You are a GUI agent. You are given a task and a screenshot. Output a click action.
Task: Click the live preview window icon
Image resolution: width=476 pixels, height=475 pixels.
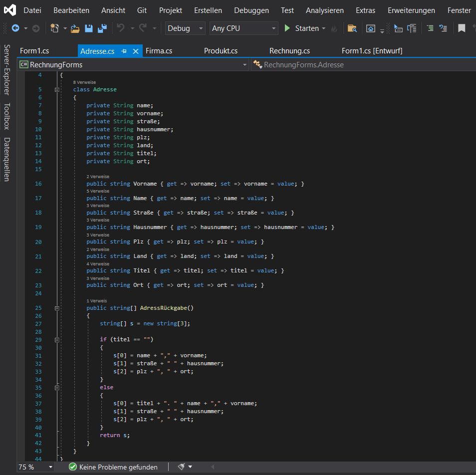[371, 28]
